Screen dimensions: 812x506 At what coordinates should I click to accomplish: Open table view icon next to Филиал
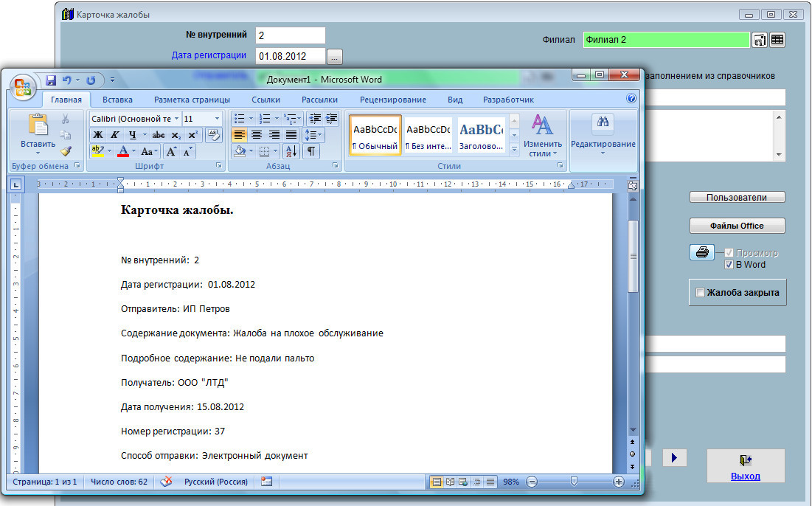[777, 40]
